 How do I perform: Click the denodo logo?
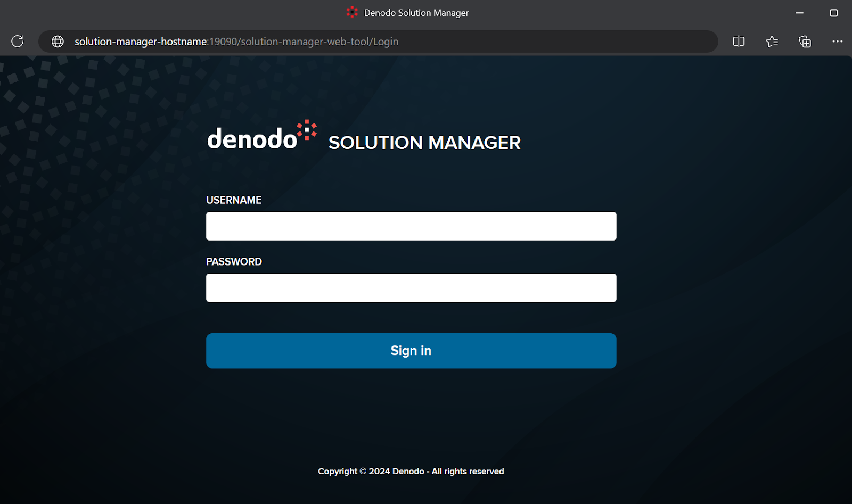click(x=262, y=135)
